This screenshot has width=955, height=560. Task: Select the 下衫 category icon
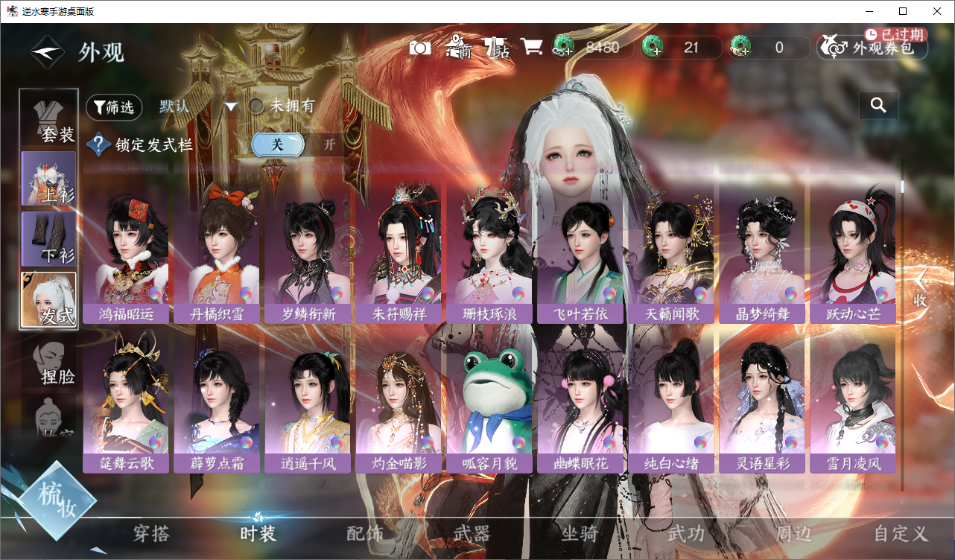(49, 239)
